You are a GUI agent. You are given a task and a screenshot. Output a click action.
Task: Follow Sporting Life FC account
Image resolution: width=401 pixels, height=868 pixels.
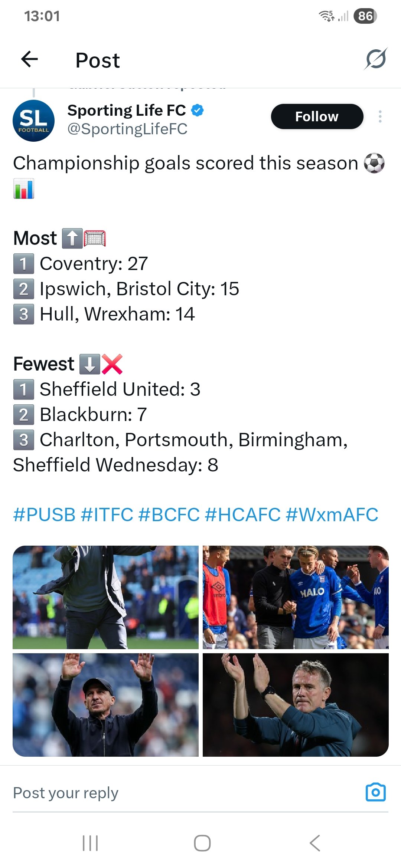tap(317, 116)
